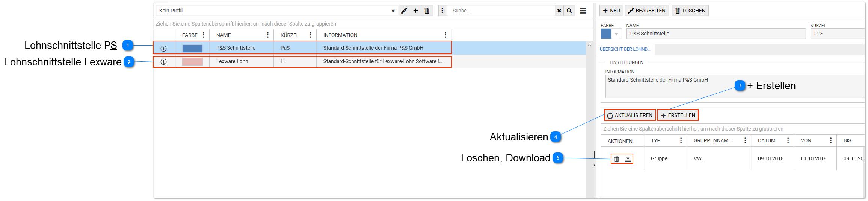Image resolution: width=868 pixels, height=201 pixels.
Task: Open GRUPPENNAME column options menu
Action: [745, 140]
